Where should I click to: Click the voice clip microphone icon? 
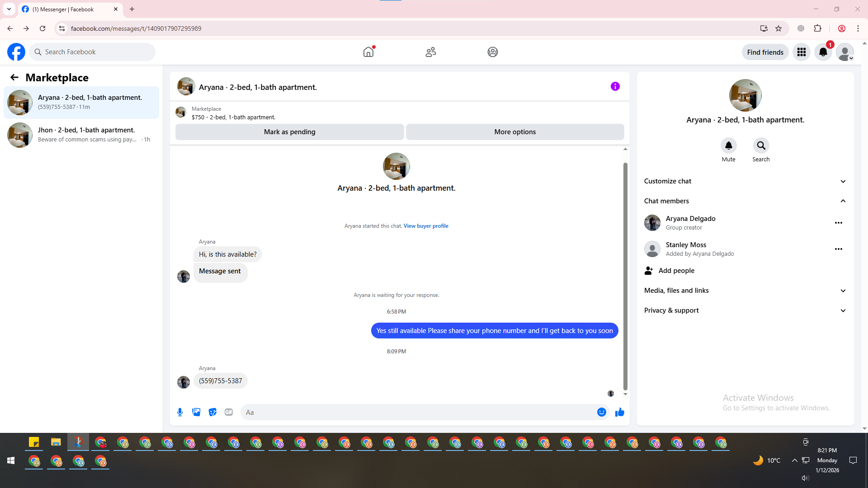point(180,412)
